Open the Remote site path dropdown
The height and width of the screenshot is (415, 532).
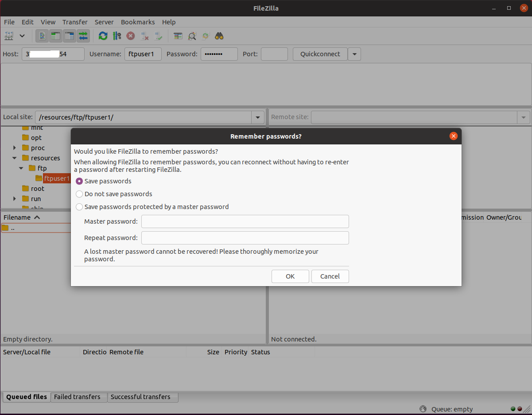click(x=524, y=117)
